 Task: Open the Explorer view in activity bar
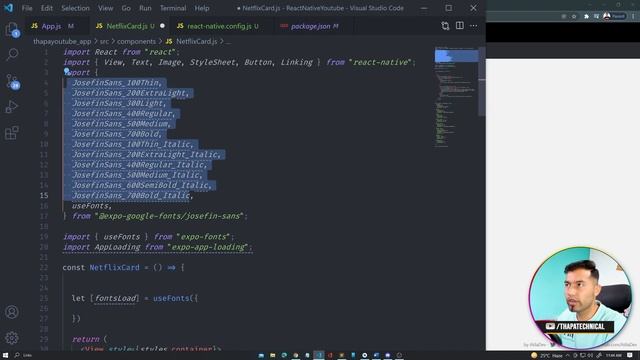click(12, 29)
